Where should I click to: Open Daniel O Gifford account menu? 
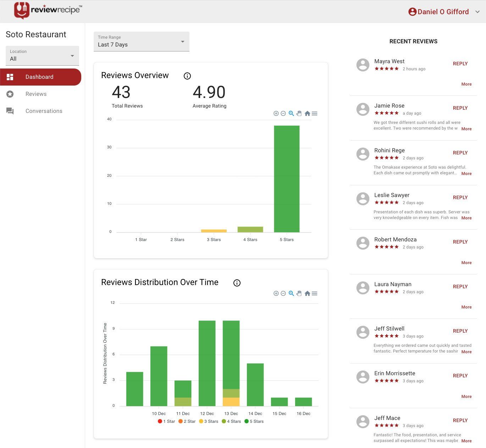tap(444, 12)
